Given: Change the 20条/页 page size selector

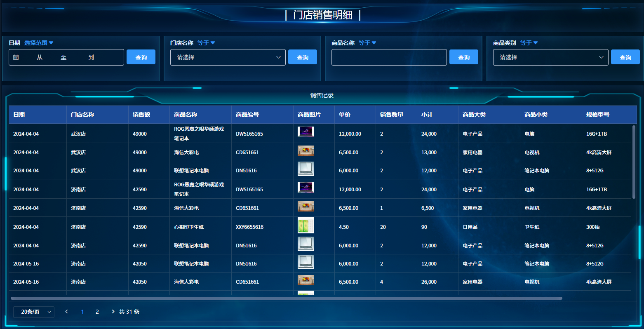Looking at the screenshot, I should pyautogui.click(x=33, y=312).
